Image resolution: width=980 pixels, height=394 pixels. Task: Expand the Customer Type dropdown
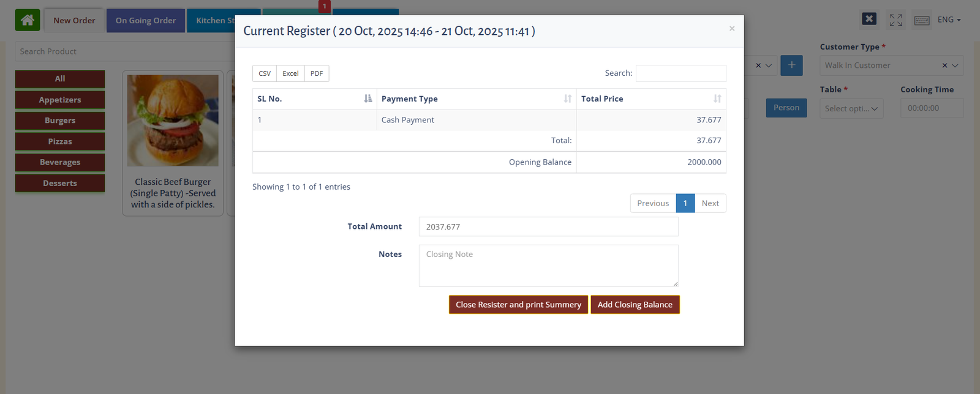(955, 65)
